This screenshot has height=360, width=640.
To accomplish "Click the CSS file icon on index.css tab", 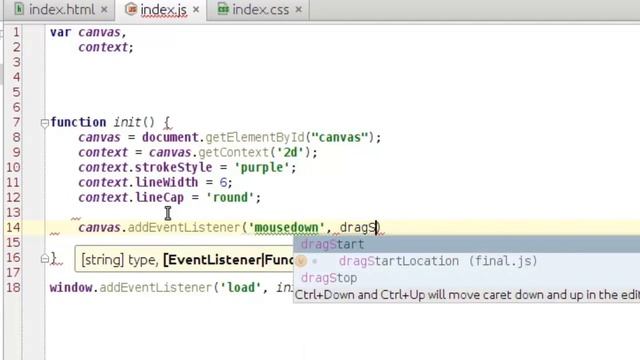I will click(222, 9).
